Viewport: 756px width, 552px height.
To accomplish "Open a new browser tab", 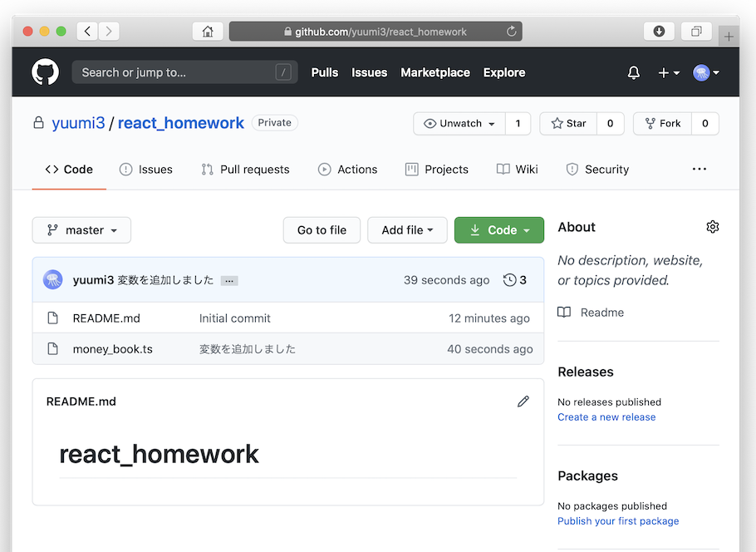I will tap(729, 37).
